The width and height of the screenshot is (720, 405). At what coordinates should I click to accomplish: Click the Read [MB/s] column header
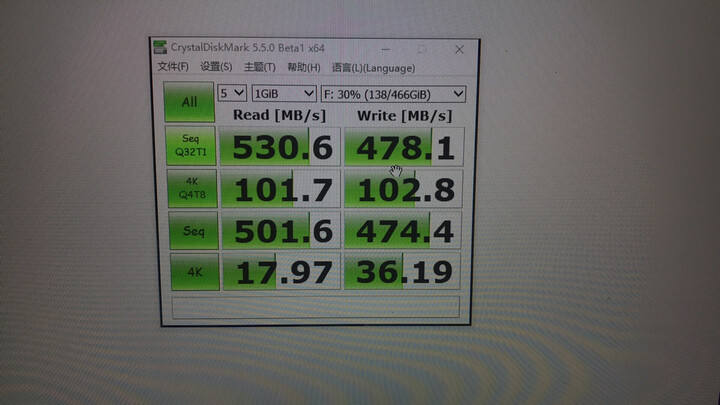tap(280, 115)
